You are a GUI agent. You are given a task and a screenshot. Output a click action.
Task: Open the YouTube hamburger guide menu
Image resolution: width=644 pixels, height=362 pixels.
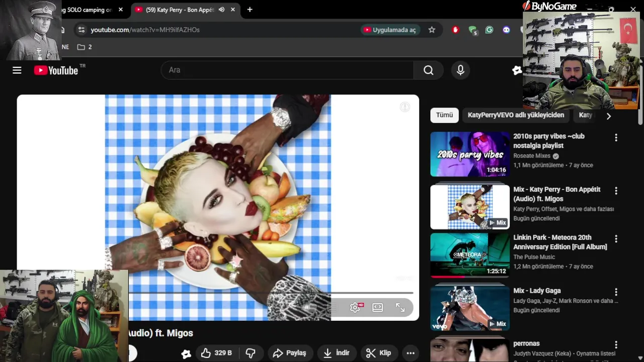[x=17, y=70]
